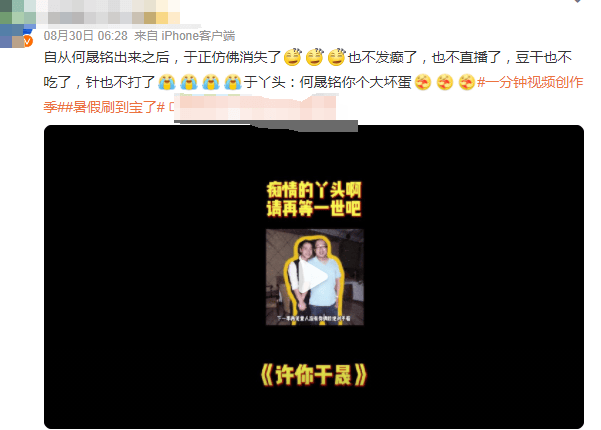This screenshot has height=430, width=601.
Task: Click the first grinning emoji after 消失了
Action: click(292, 57)
